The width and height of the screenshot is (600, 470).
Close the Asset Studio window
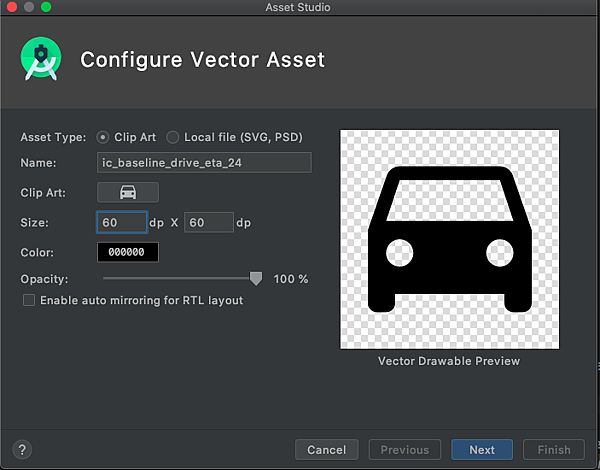[x=12, y=7]
